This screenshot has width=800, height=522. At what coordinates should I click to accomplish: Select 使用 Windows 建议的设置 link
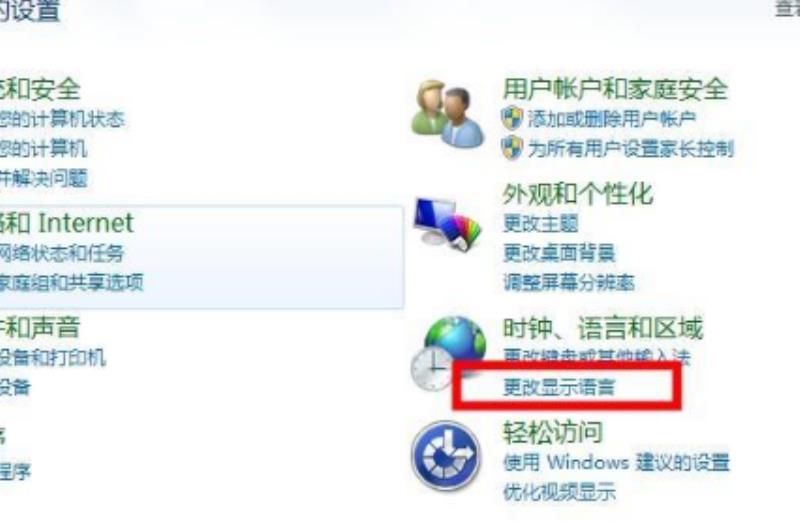[x=616, y=462]
